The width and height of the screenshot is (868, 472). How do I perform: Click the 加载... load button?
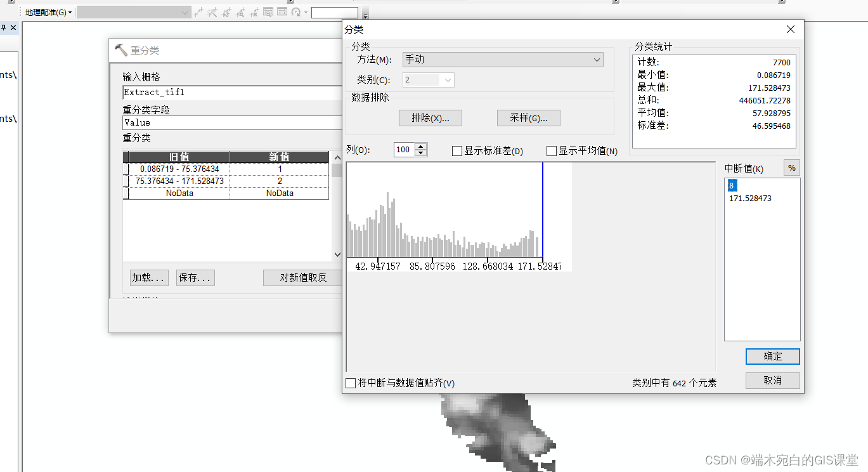click(149, 278)
